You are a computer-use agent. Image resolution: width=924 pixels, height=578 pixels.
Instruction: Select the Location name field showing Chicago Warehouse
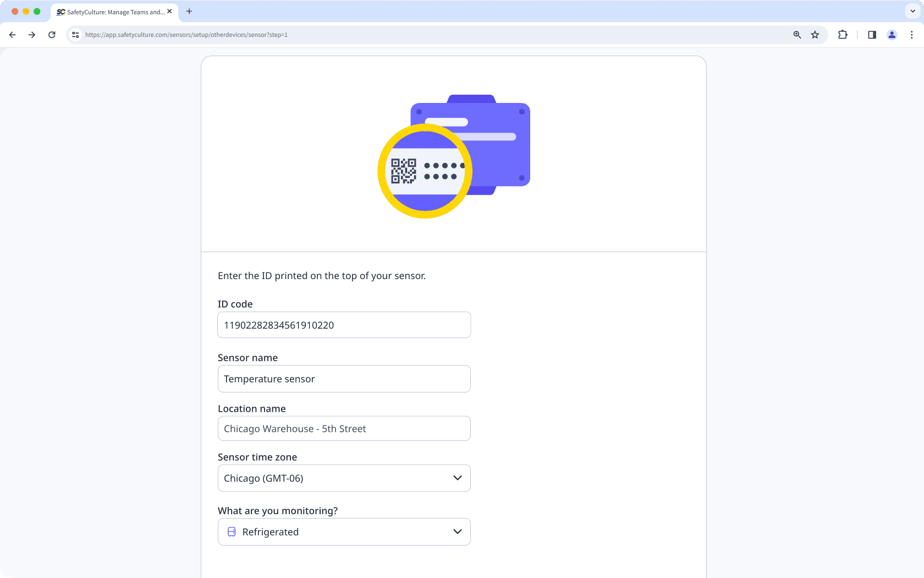pyautogui.click(x=344, y=428)
